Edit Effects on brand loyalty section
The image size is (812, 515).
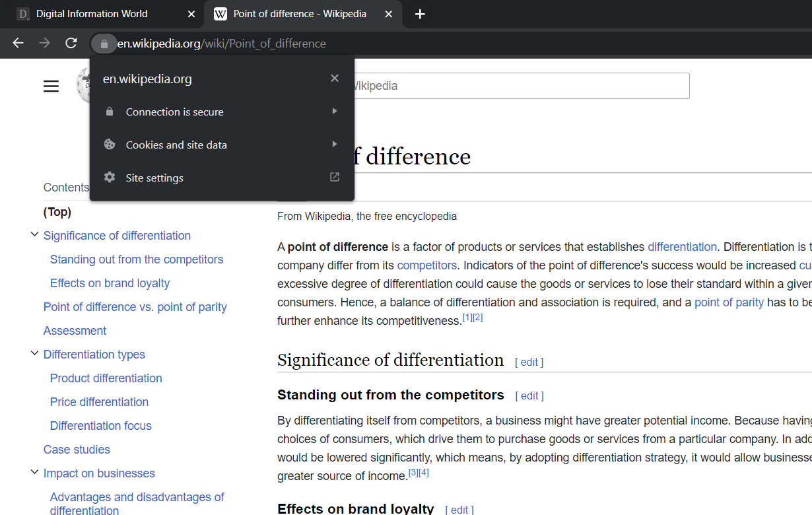point(459,510)
